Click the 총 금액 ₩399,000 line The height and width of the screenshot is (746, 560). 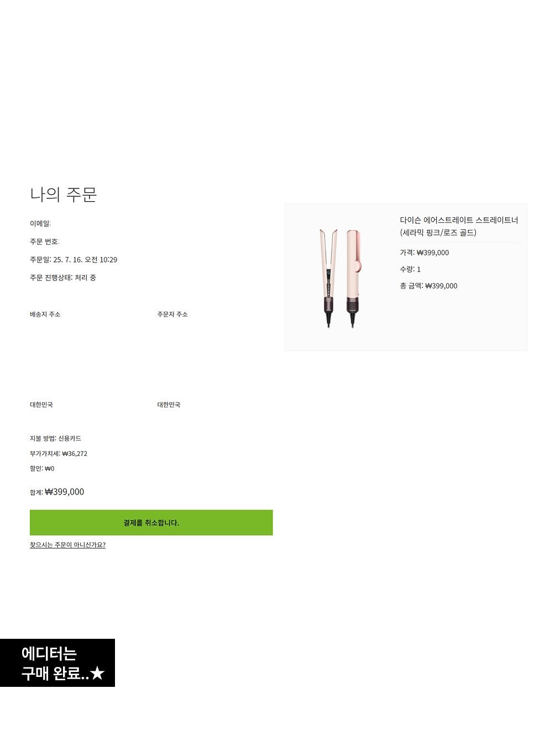click(x=428, y=286)
